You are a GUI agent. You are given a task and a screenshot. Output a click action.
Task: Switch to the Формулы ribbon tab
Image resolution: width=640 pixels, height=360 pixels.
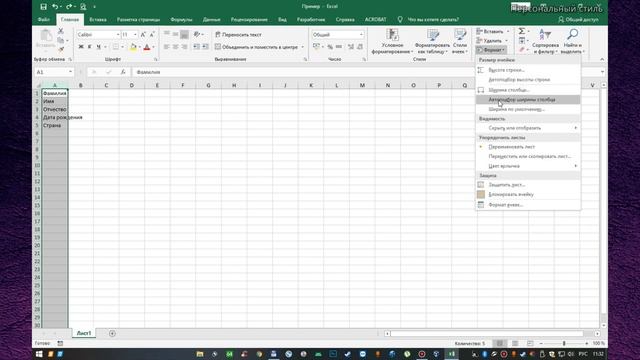[x=181, y=20]
